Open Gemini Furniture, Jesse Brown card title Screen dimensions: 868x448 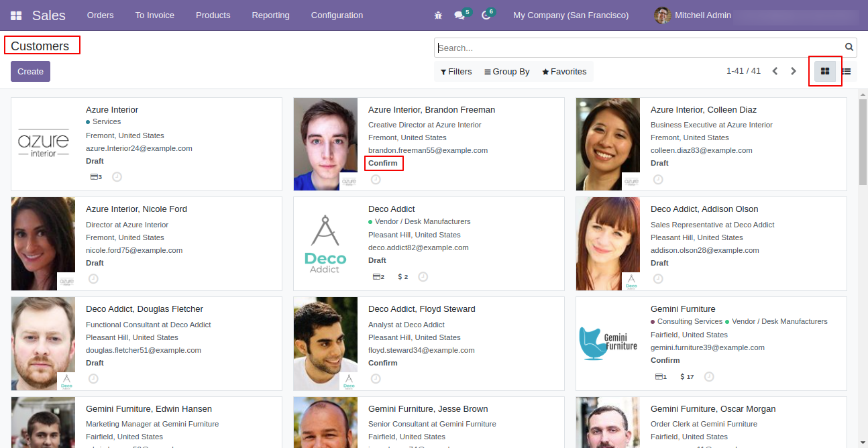[428, 409]
